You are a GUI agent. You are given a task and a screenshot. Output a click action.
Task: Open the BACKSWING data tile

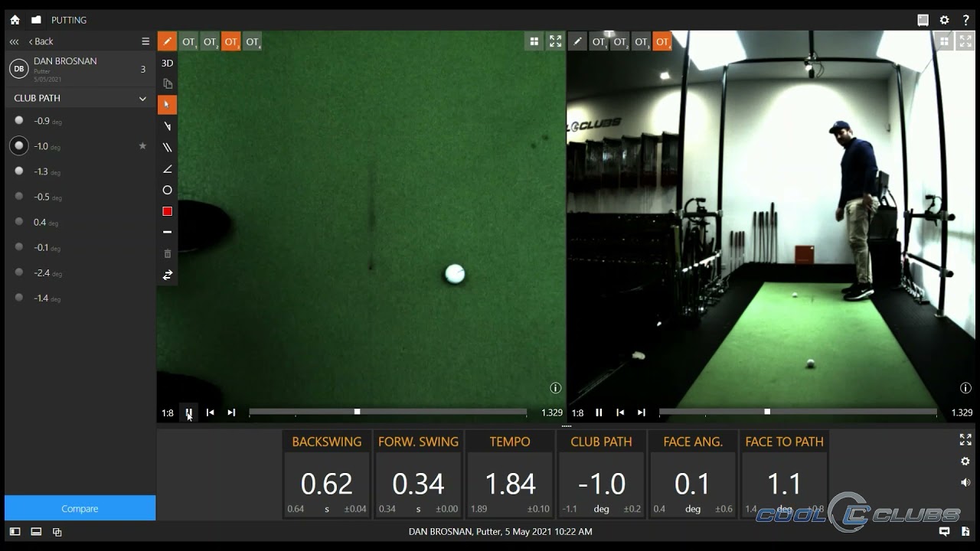327,474
